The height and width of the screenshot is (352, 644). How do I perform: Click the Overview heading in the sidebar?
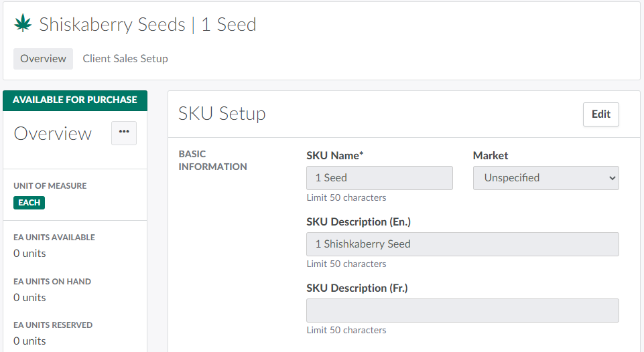[x=53, y=133]
